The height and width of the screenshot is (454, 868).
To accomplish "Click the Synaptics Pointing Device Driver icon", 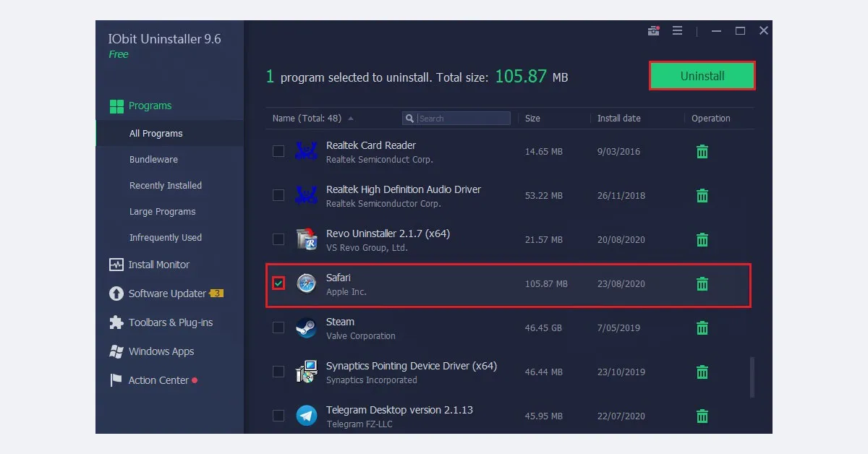I will click(x=307, y=372).
